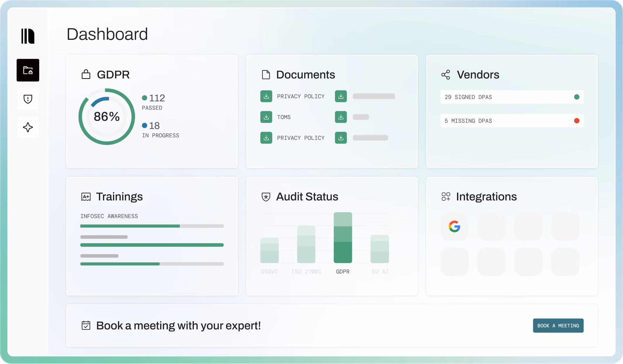Download the document right of last Privacy Policy
The width and height of the screenshot is (623, 364).
341,138
